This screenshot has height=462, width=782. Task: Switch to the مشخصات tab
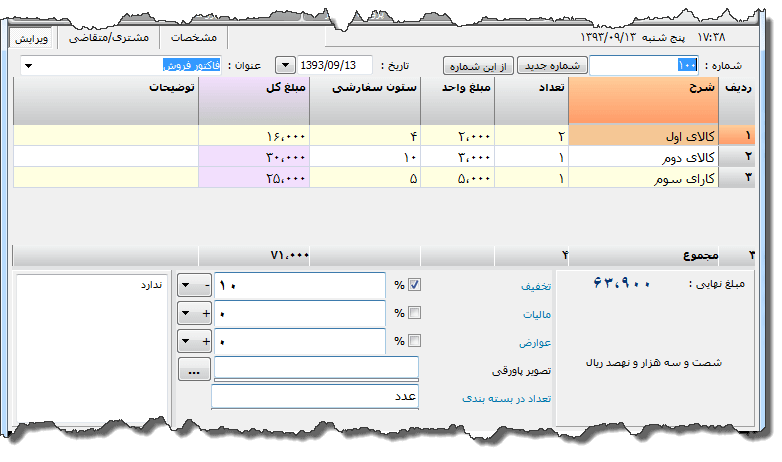pos(193,37)
